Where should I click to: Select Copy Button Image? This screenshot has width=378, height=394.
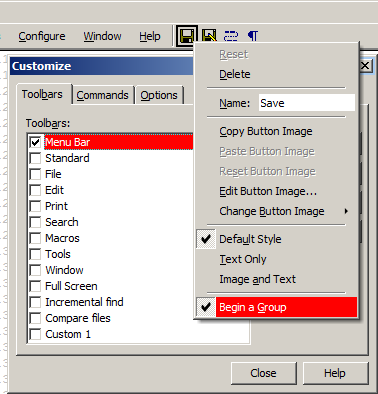pos(276,131)
